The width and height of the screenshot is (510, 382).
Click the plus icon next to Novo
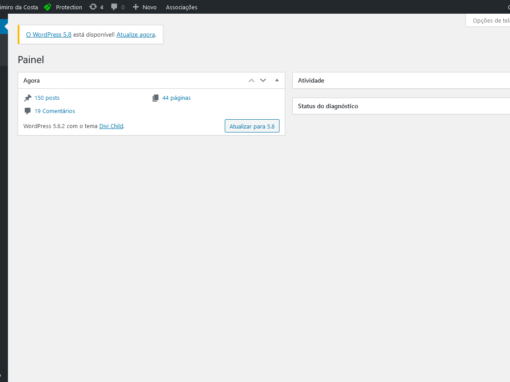(x=136, y=7)
